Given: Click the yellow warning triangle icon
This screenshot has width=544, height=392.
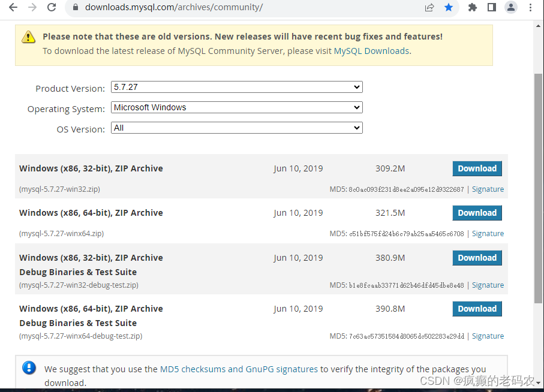Looking at the screenshot, I should click(28, 37).
